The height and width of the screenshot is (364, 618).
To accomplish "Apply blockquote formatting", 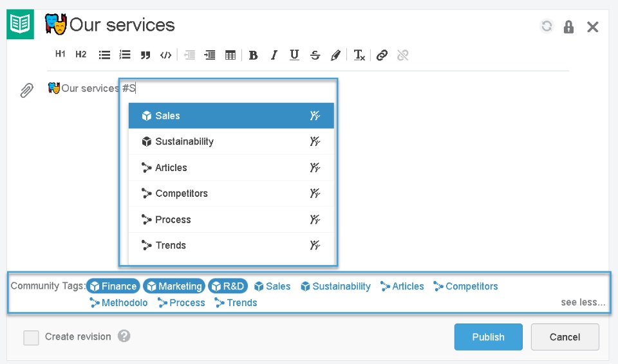I will point(145,55).
